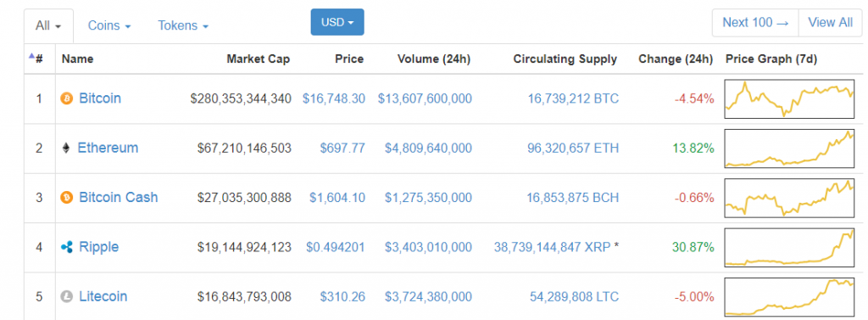
Task: Click the Bitcoin Cash orange logo
Action: click(66, 198)
